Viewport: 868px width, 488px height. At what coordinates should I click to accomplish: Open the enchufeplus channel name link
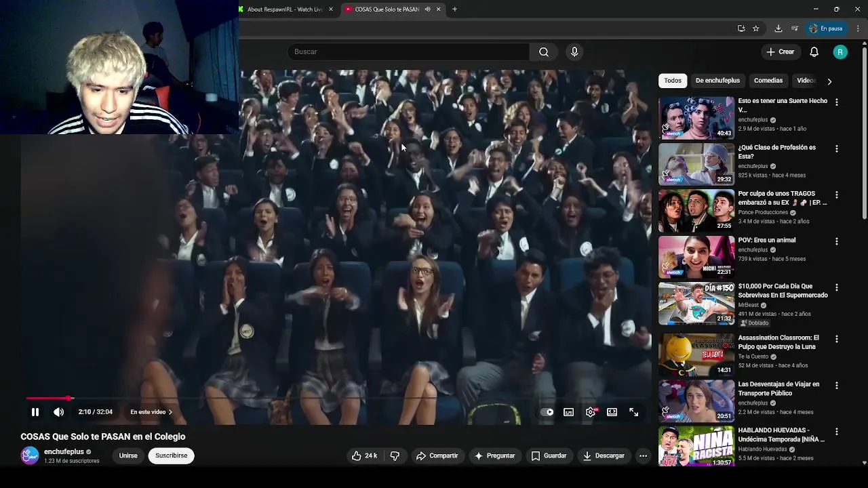64,452
